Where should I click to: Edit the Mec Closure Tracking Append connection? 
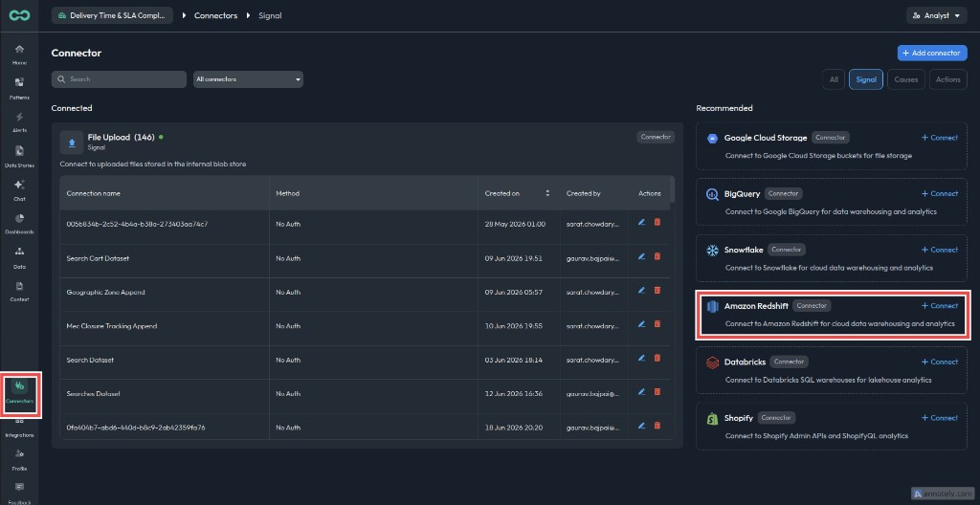[x=641, y=323]
